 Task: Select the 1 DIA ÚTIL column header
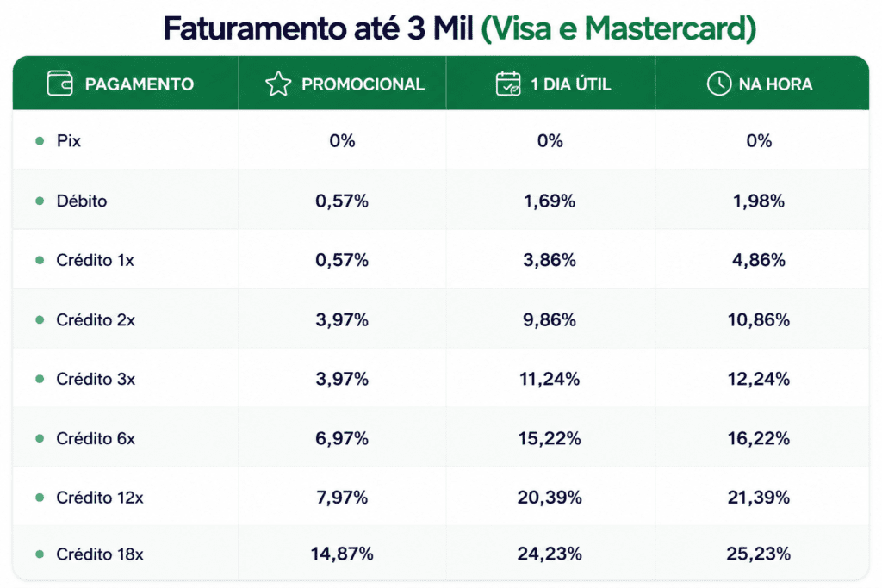[550, 84]
